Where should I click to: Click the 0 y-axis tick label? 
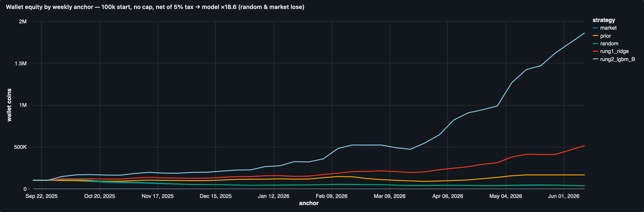tap(25, 189)
